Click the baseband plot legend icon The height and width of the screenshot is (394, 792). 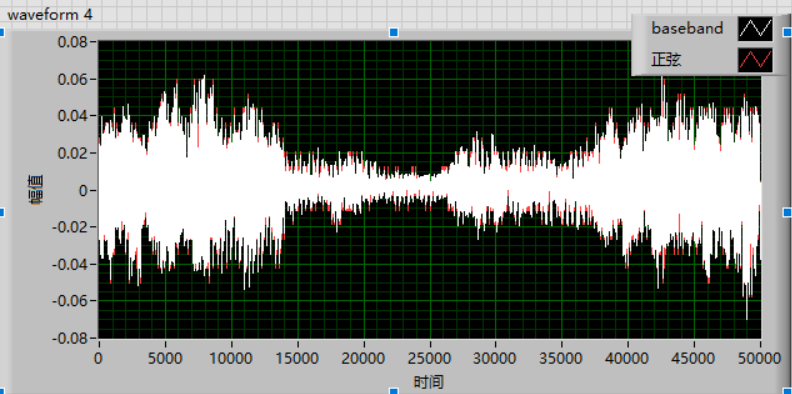(x=755, y=29)
